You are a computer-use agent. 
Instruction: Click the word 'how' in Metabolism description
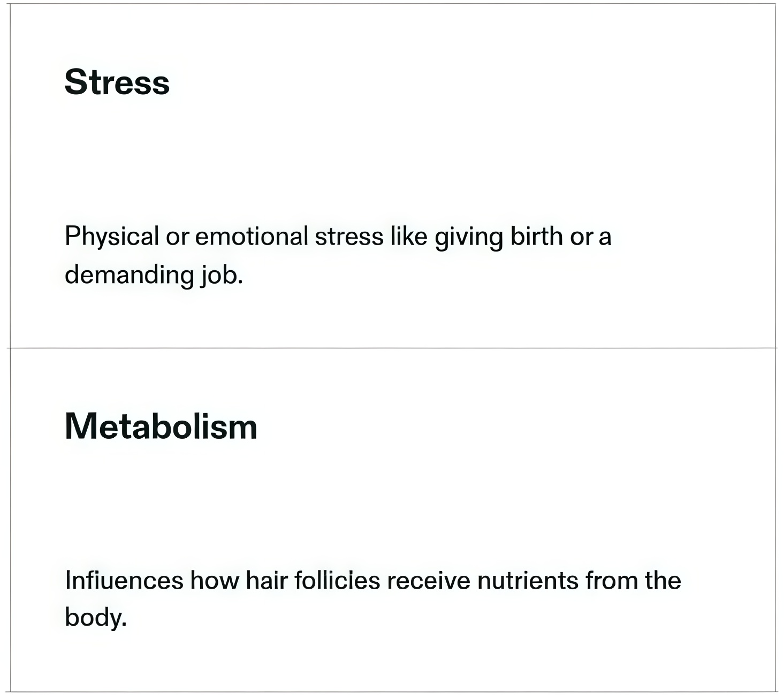tap(214, 580)
